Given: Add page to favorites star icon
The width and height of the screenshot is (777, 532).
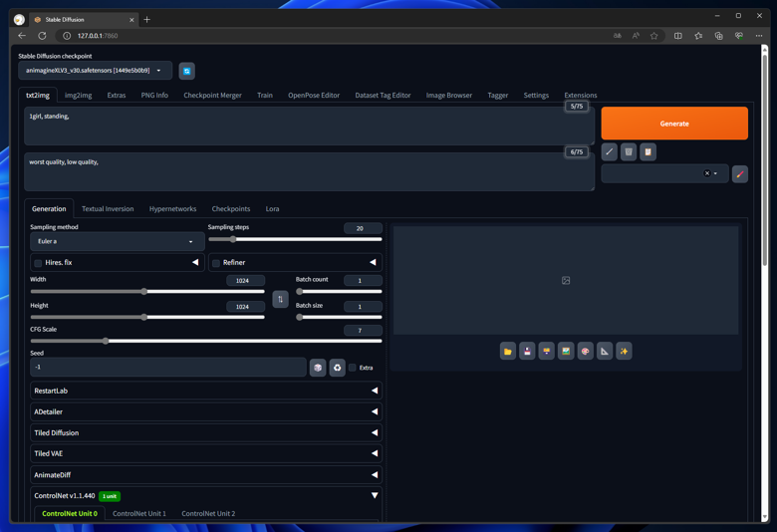Looking at the screenshot, I should 654,36.
